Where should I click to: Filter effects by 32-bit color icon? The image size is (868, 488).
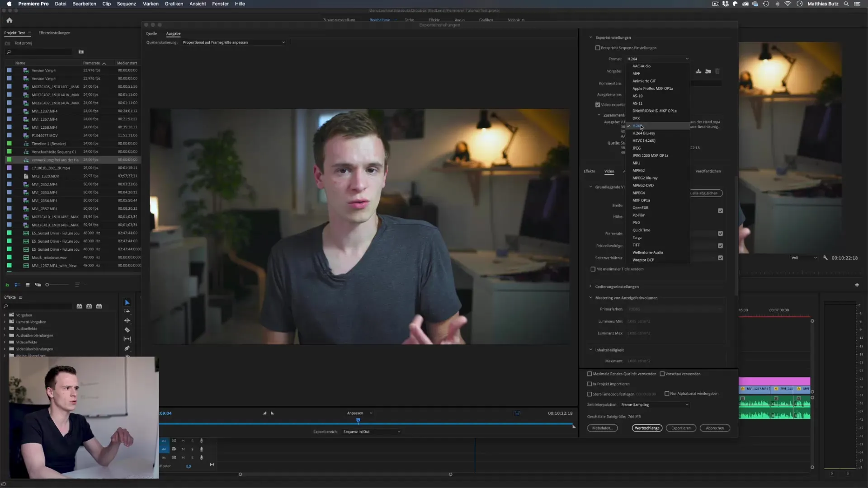tap(89, 306)
